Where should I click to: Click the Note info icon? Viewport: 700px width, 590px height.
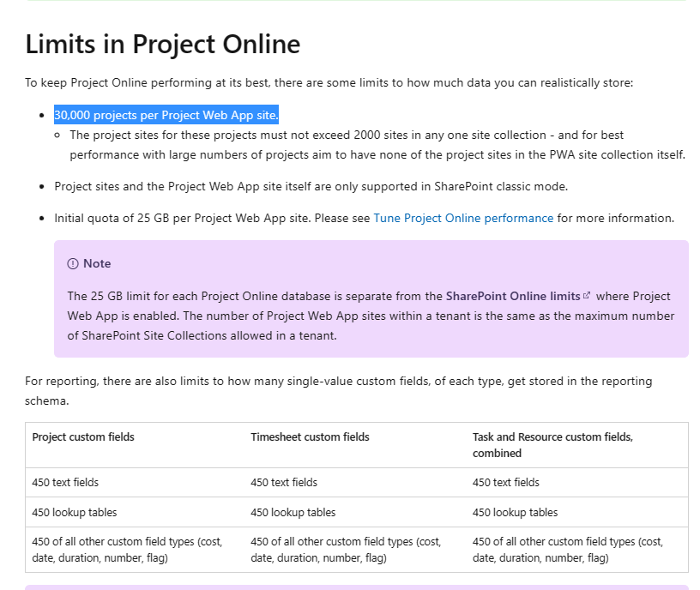(x=73, y=264)
